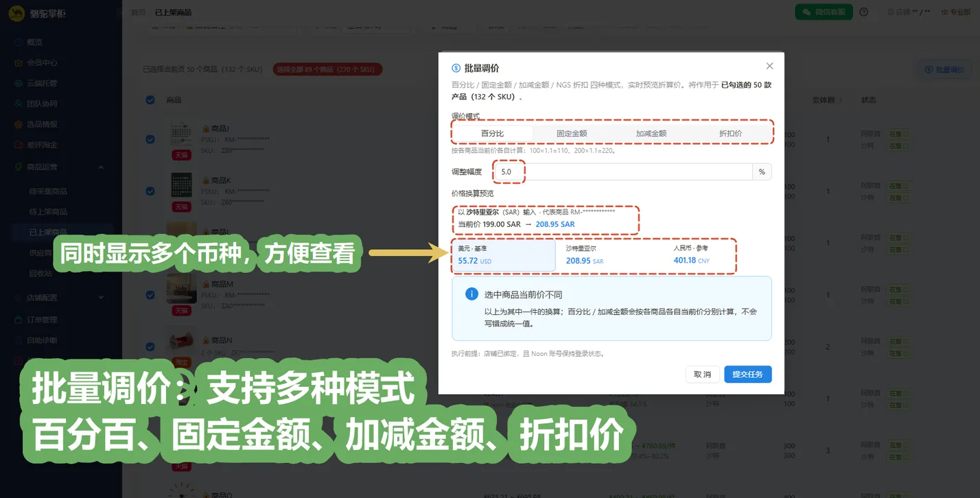Click the lock icon beside 商品J
Image resolution: width=980 pixels, height=498 pixels.
pos(205,128)
